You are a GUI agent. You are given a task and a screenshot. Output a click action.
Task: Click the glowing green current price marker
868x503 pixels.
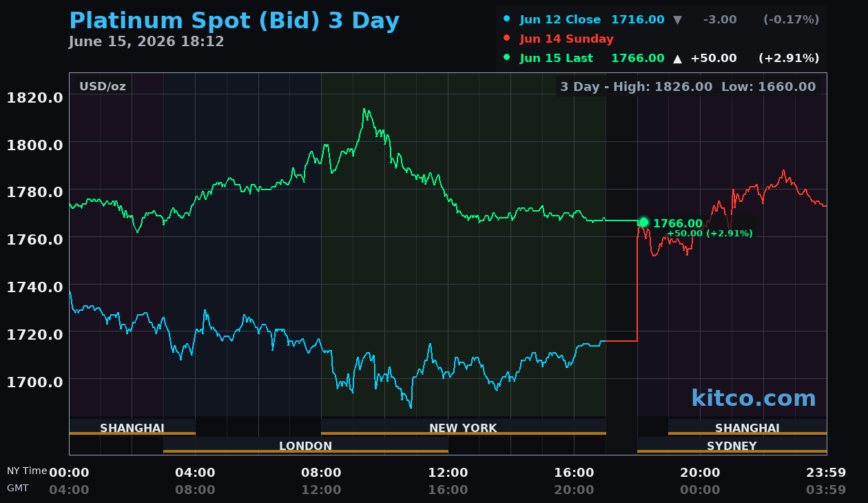[x=643, y=222]
